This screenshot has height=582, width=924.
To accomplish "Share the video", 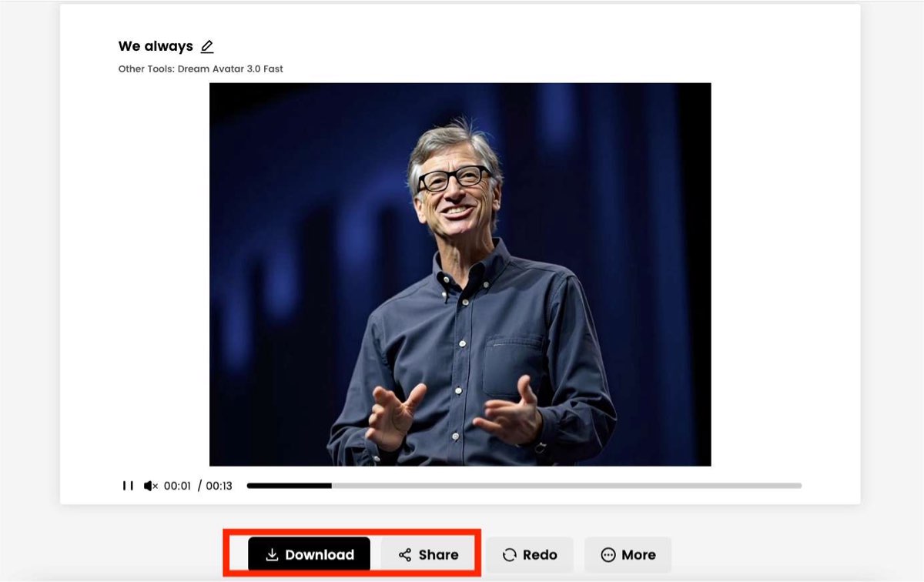I will (426, 554).
